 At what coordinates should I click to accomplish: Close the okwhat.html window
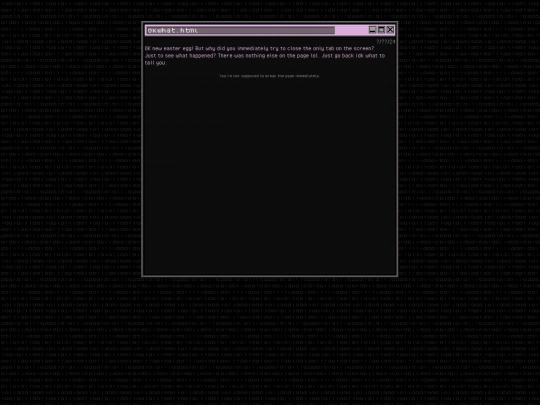390,30
